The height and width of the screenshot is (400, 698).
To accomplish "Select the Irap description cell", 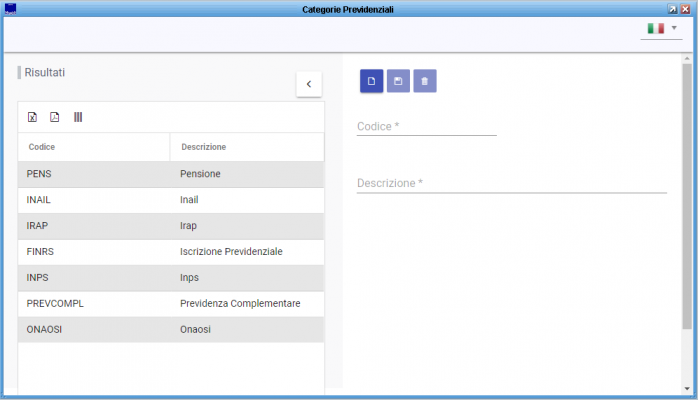I will point(247,226).
